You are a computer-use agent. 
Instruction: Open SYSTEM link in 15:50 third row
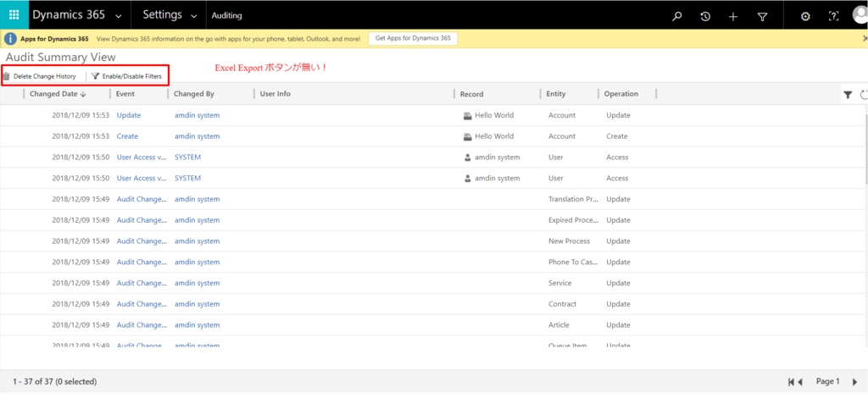click(187, 158)
